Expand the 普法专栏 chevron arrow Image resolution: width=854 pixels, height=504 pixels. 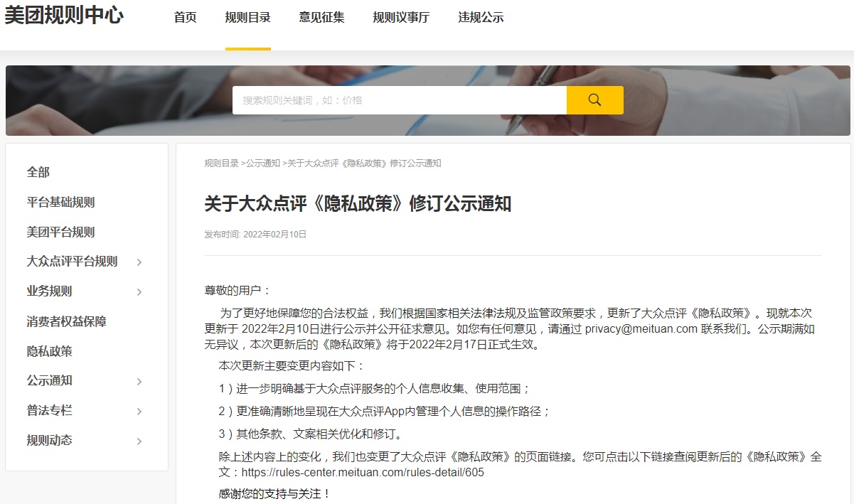click(x=139, y=412)
